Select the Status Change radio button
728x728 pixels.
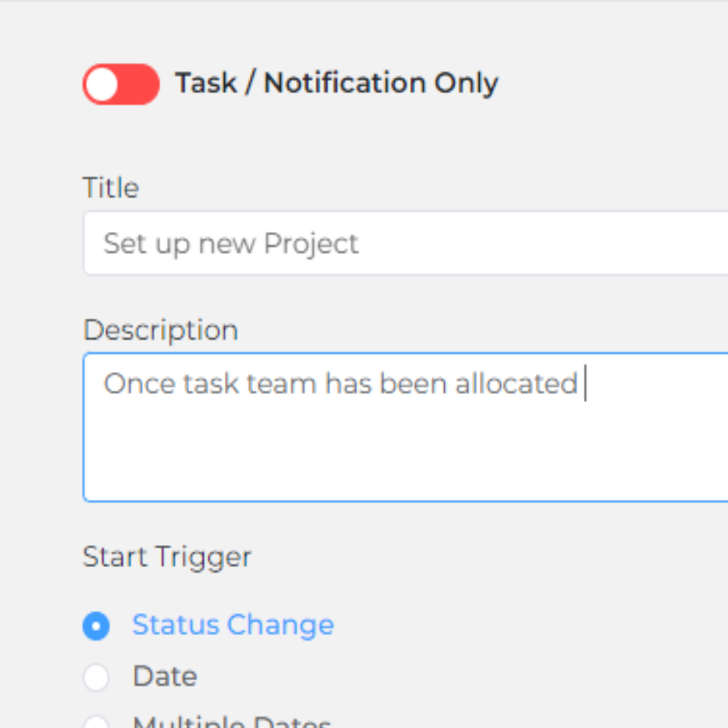pos(96,626)
